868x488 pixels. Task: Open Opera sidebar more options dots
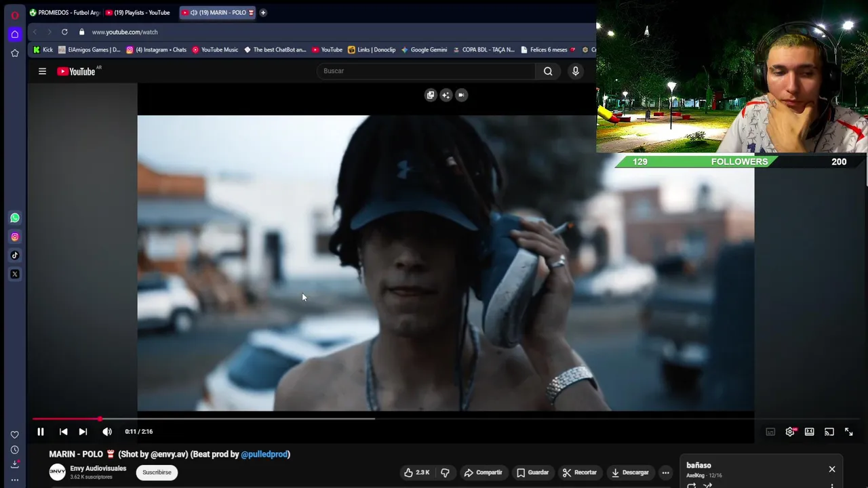(15, 480)
